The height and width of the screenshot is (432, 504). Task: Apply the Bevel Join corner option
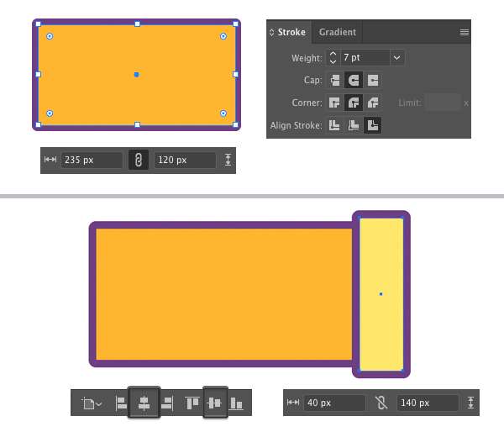pyautogui.click(x=372, y=103)
